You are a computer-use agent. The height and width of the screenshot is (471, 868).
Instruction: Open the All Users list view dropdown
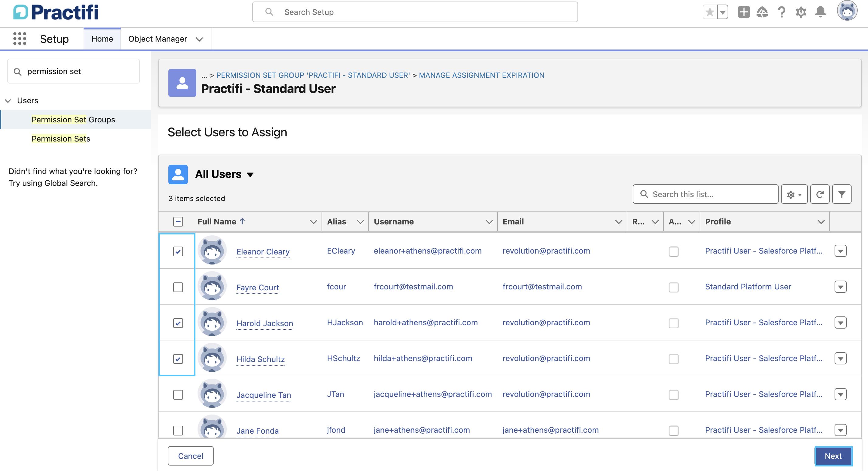point(250,175)
